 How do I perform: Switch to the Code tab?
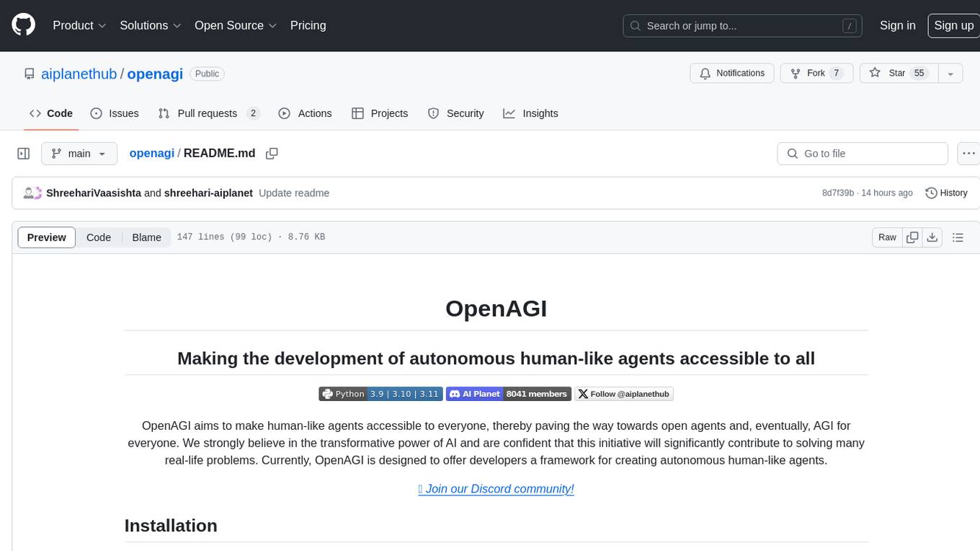(x=51, y=113)
